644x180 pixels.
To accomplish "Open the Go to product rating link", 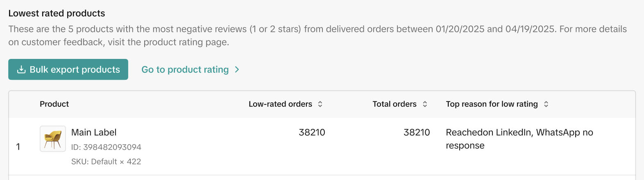I will pos(185,70).
